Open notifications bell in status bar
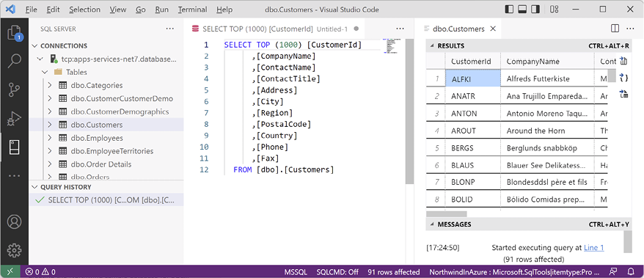The height and width of the screenshot is (278, 644). point(631,272)
